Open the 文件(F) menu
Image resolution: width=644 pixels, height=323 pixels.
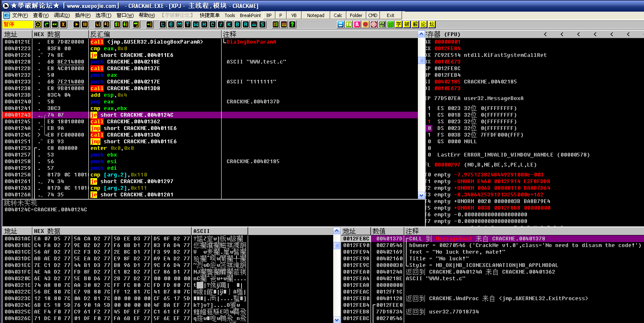[20, 15]
